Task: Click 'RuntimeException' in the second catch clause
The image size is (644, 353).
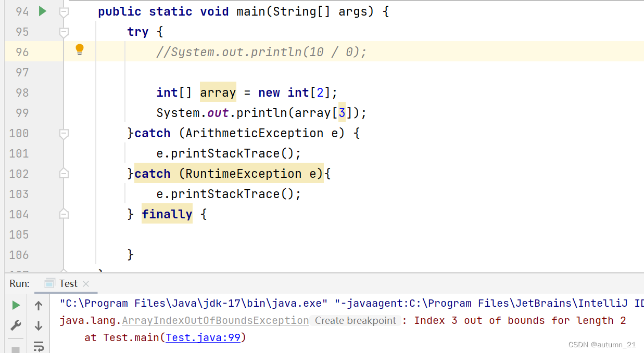Action: tap(244, 174)
